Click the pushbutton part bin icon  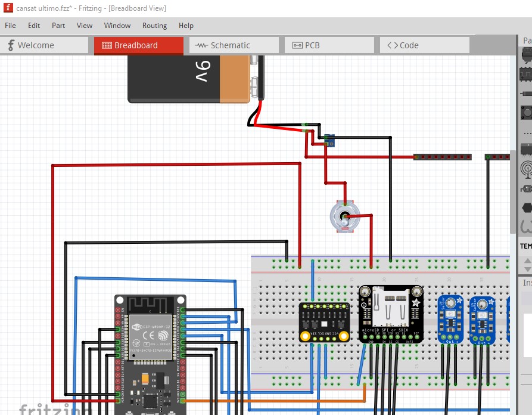(527, 113)
